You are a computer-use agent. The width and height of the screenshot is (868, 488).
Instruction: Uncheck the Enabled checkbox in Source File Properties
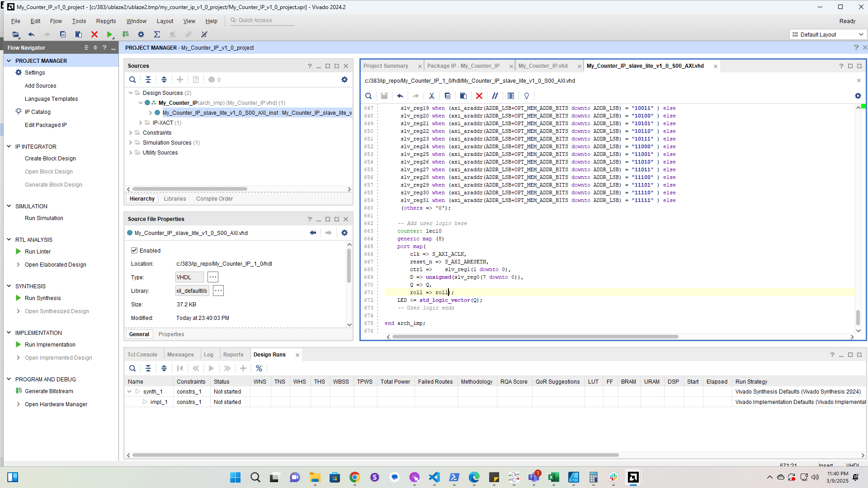134,251
